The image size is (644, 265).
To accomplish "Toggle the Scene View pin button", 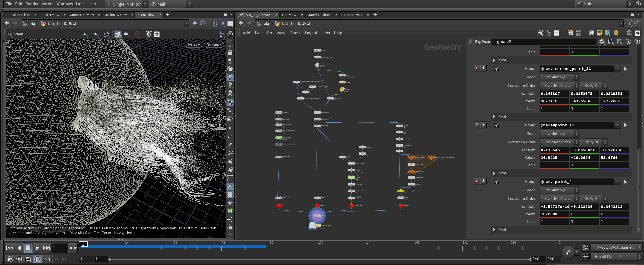I will [195, 23].
